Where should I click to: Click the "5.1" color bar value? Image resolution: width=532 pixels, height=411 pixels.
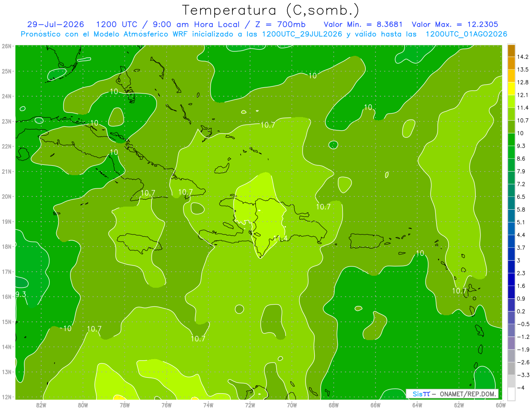click(521, 222)
